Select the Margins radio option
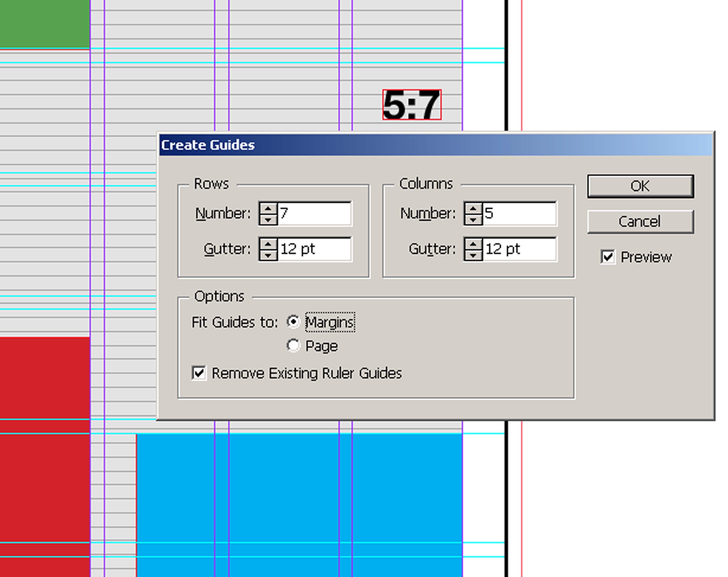728x577 pixels. 293,321
